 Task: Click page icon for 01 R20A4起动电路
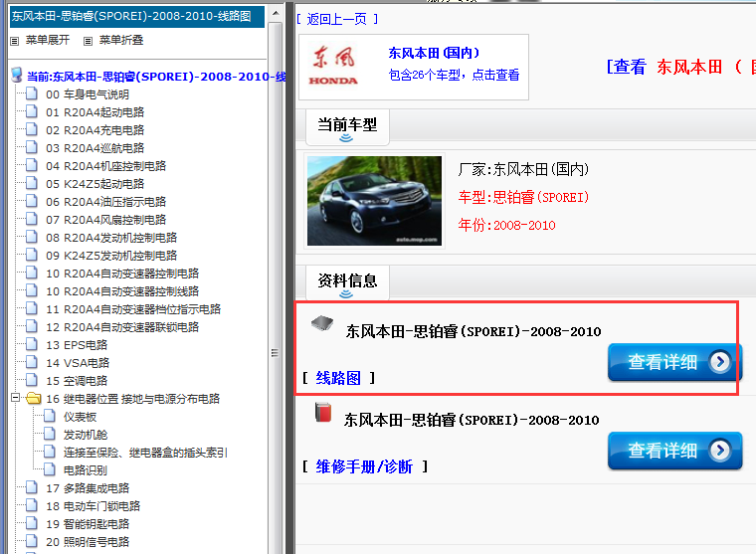(x=32, y=111)
